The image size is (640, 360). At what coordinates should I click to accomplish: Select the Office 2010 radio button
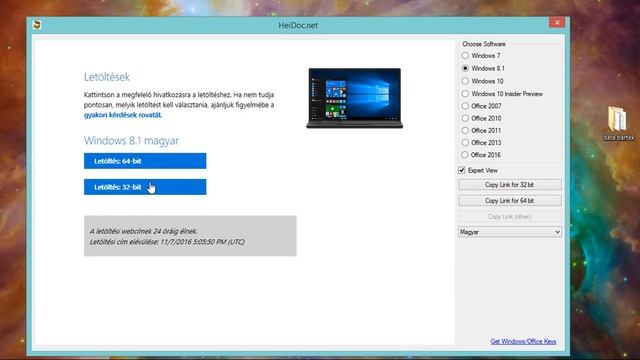coord(465,118)
